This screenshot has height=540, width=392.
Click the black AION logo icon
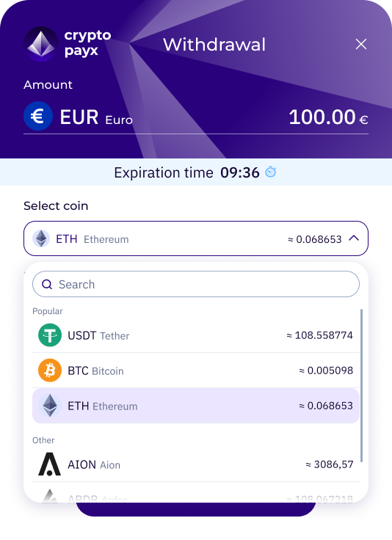point(50,464)
